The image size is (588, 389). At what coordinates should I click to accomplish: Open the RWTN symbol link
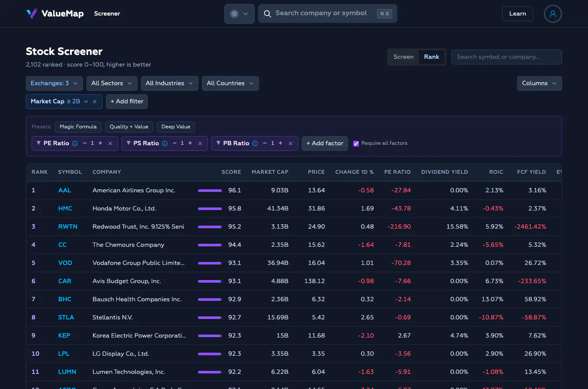[x=68, y=227]
